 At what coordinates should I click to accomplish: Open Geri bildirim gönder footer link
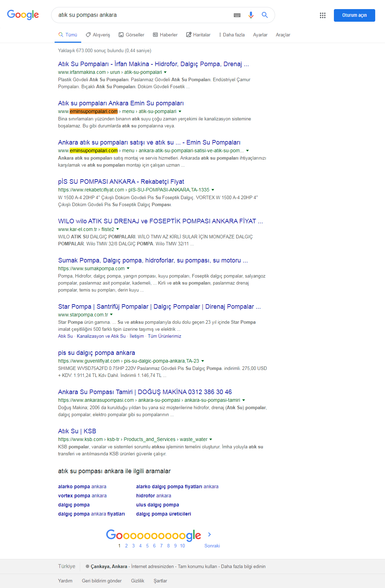tap(102, 581)
